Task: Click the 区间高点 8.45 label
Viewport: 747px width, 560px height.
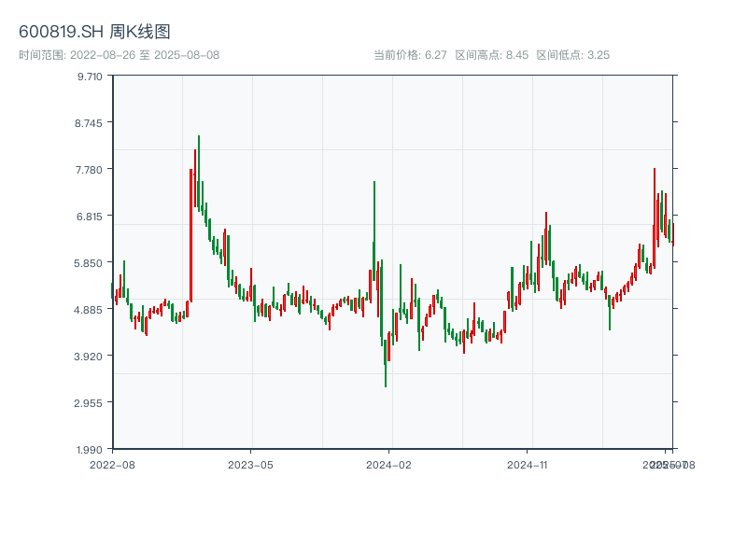Action: (x=491, y=55)
